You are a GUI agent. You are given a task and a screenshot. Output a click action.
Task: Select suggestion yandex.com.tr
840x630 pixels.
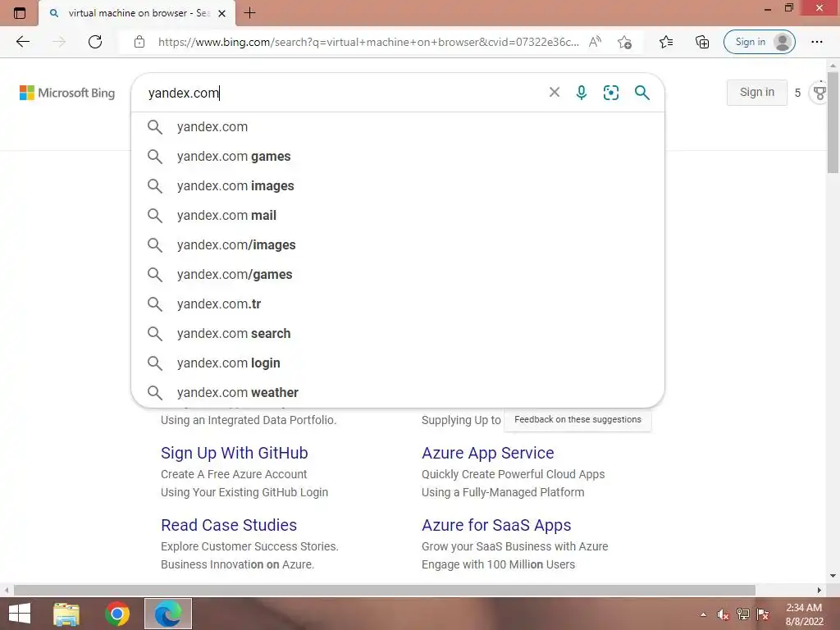(x=398, y=304)
